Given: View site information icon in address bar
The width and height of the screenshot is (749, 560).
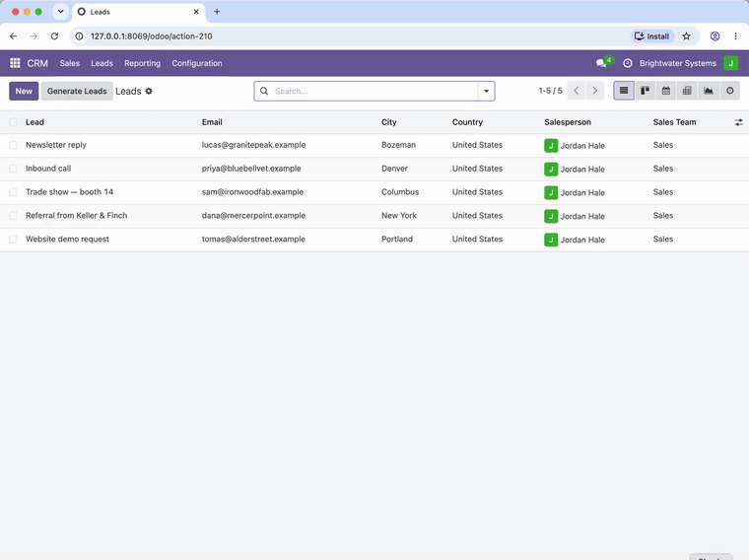Looking at the screenshot, I should pyautogui.click(x=79, y=36).
